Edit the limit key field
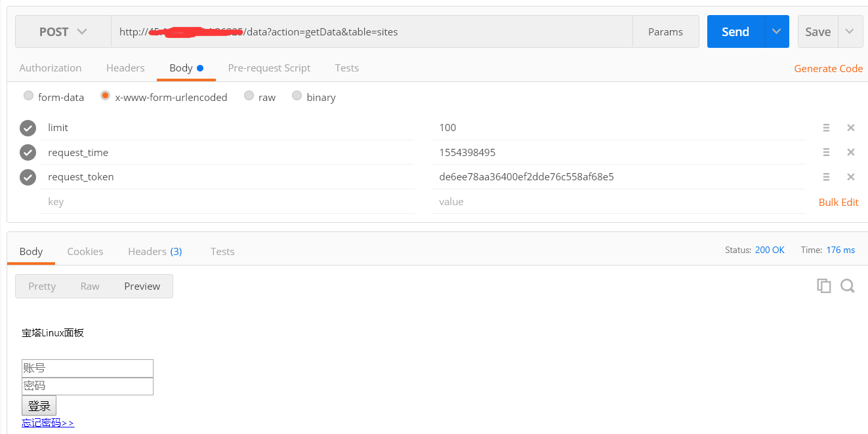Viewport: 868px width, 434px height. 228,128
